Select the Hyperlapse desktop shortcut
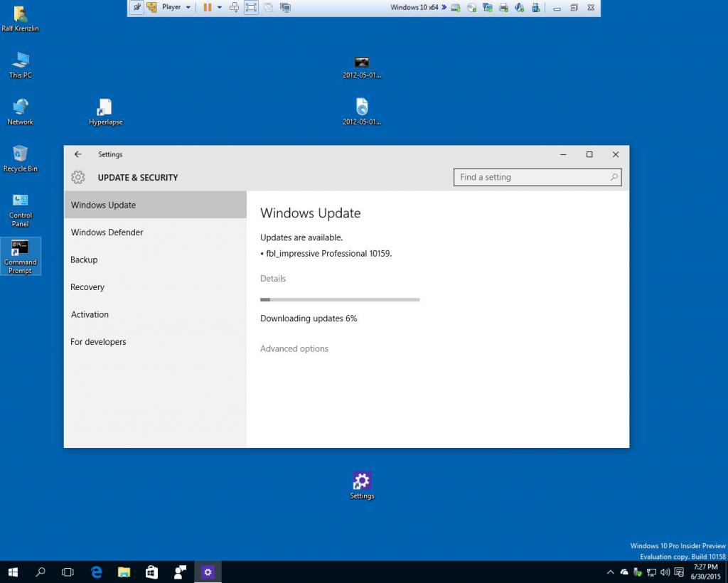Screen dimensions: 728x583 [105, 112]
